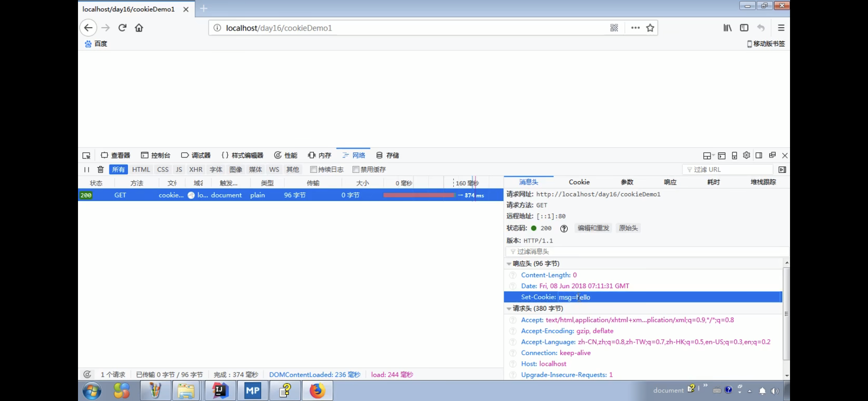Image resolution: width=868 pixels, height=401 pixels.
Task: Switch to the Storage (存储) tab
Action: tap(387, 155)
